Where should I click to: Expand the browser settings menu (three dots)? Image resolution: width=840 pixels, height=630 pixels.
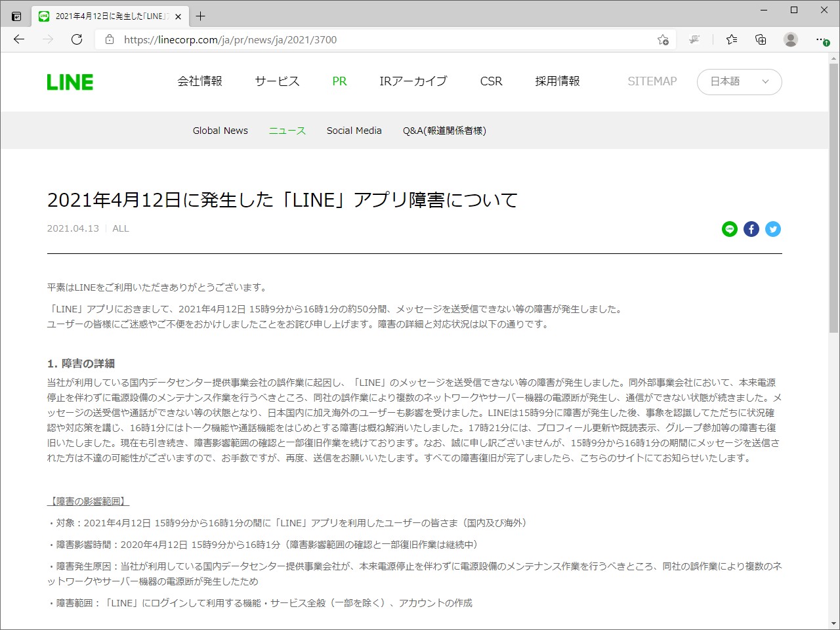pos(821,39)
